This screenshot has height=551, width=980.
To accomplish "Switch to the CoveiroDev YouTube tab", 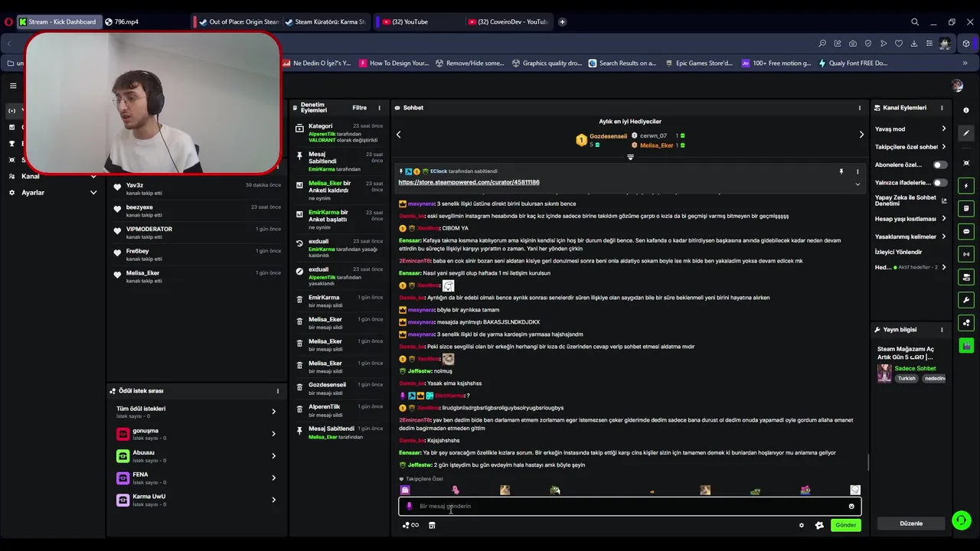I will coord(508,21).
